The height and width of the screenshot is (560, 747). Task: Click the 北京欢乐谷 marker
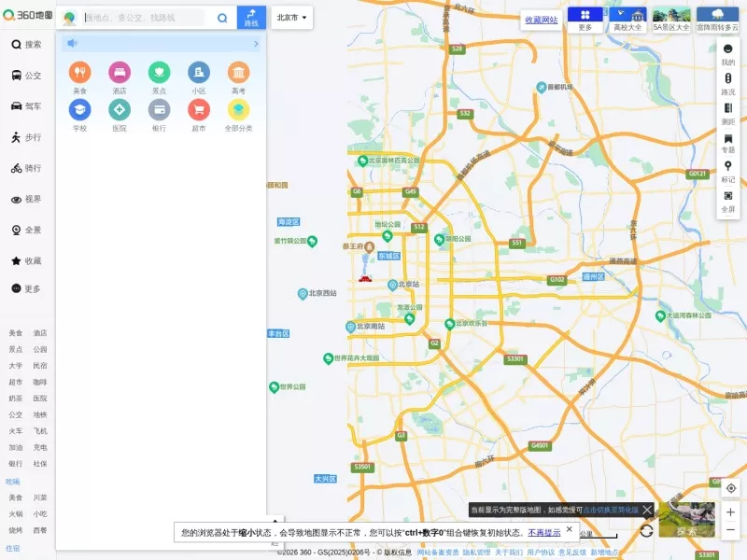(x=449, y=324)
